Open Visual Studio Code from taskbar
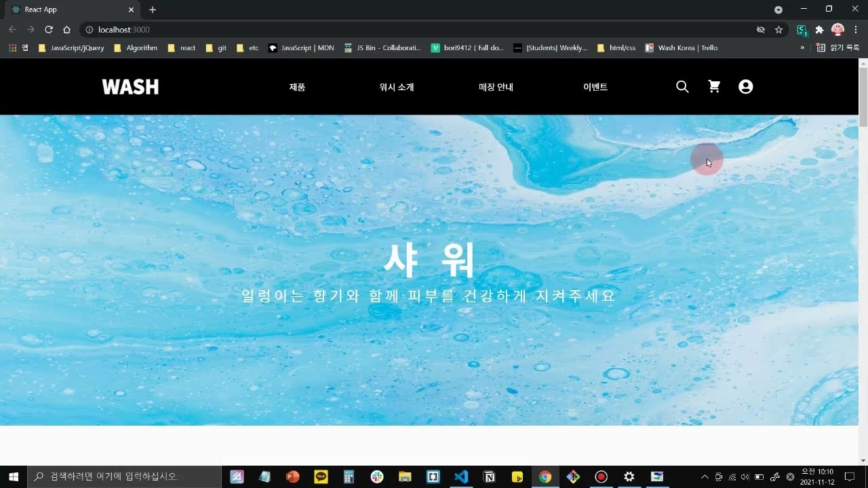Viewport: 868px width, 488px height. coord(461,476)
